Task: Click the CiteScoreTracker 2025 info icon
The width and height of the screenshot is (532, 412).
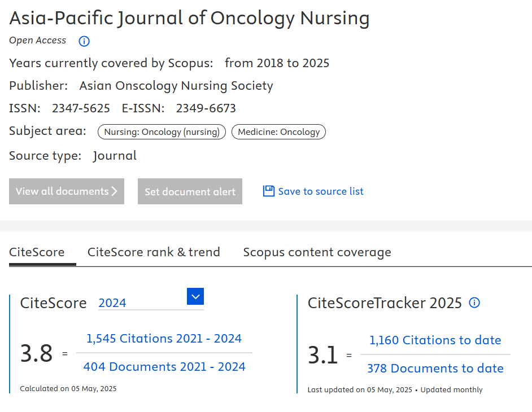Action: click(474, 303)
